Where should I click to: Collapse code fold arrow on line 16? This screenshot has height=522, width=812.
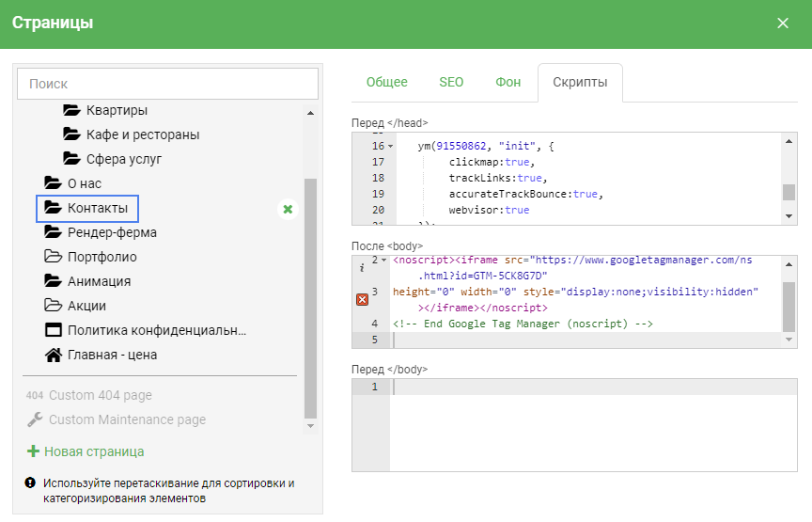point(390,147)
